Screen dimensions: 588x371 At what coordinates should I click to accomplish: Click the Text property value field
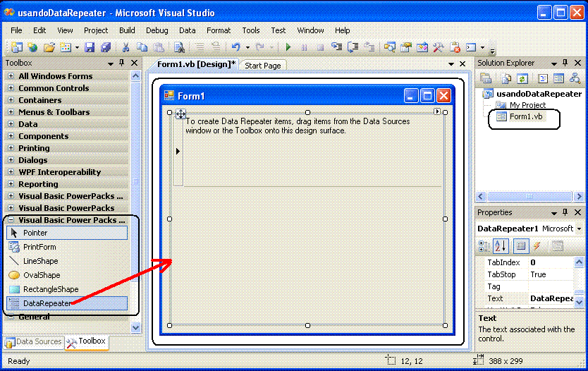coord(551,298)
